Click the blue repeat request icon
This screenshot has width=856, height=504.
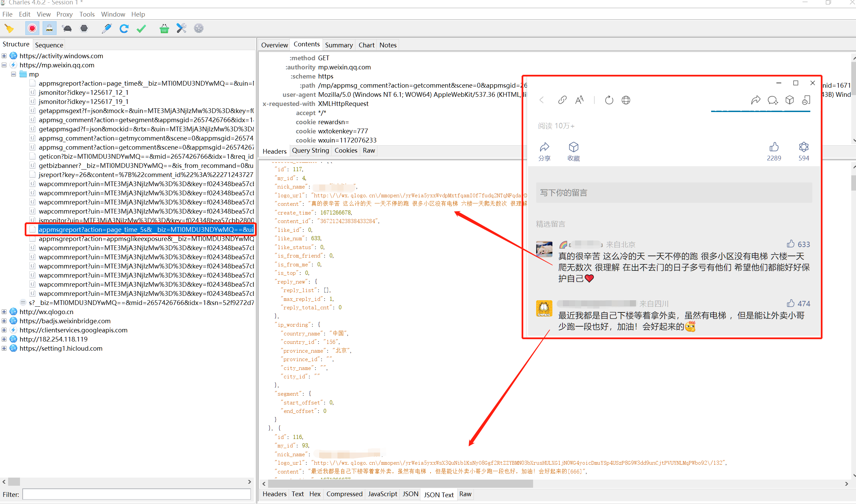pyautogui.click(x=124, y=28)
